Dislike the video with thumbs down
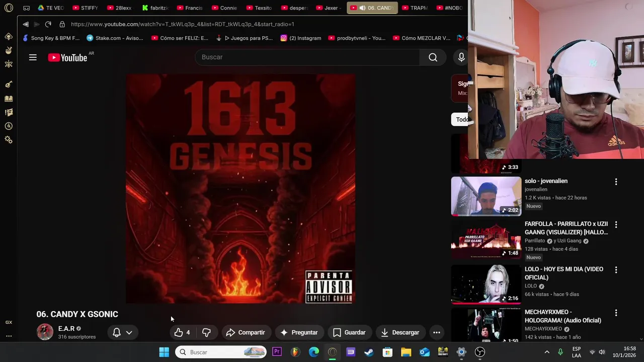The height and width of the screenshot is (362, 644). click(206, 332)
